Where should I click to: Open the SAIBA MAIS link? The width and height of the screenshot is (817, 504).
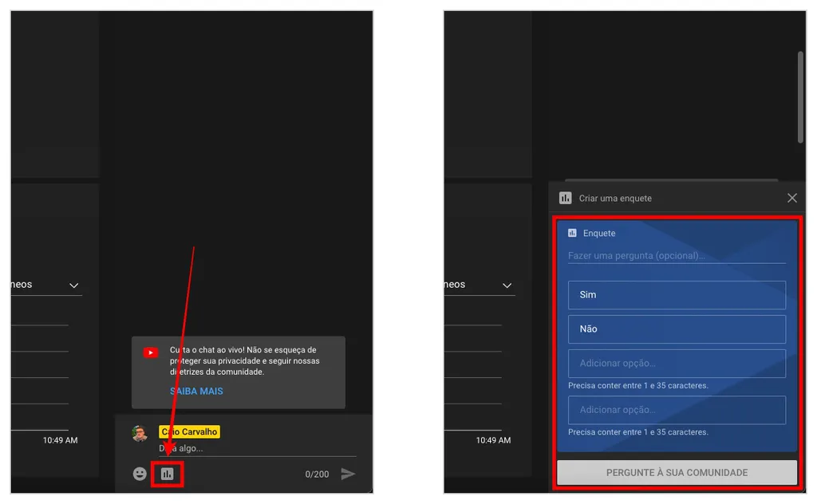point(196,391)
